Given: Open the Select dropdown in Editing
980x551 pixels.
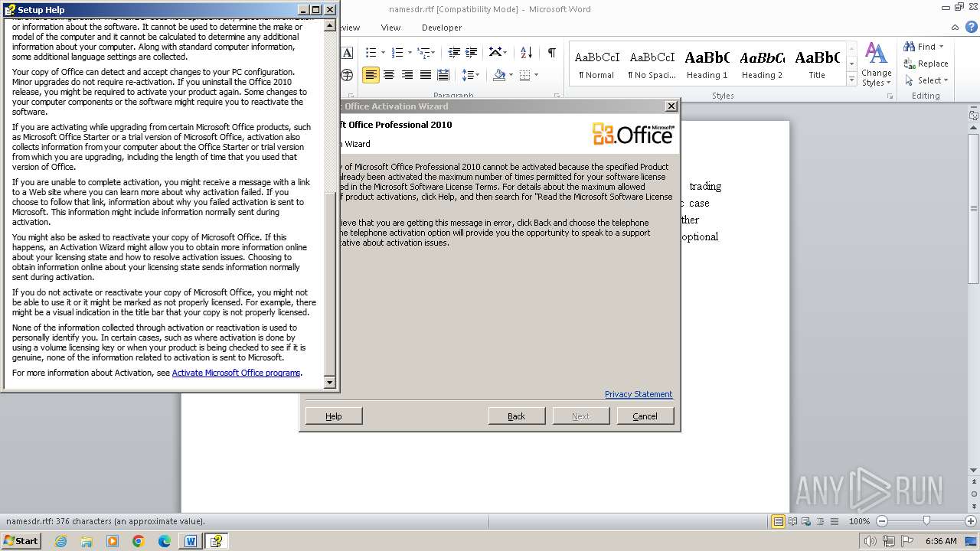Looking at the screenshot, I should tap(926, 80).
